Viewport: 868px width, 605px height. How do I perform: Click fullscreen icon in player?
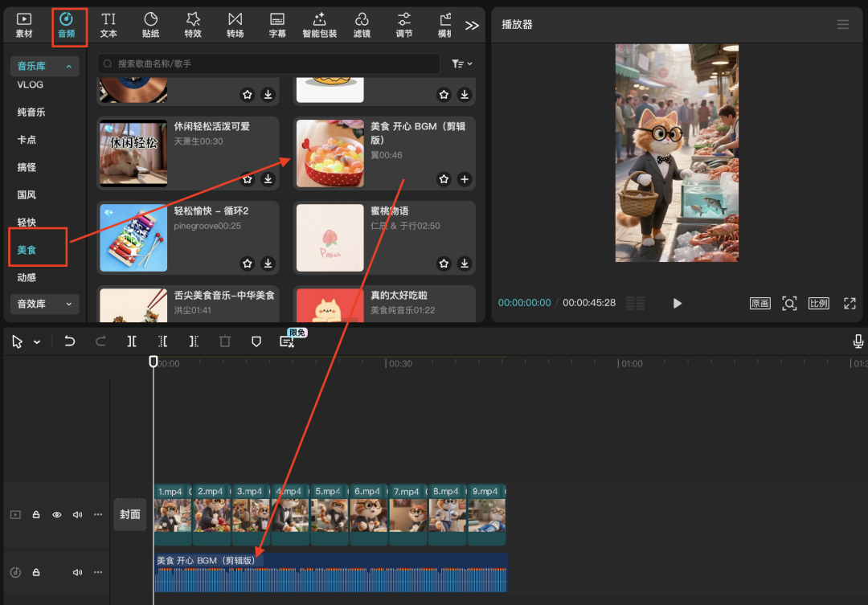tap(850, 303)
